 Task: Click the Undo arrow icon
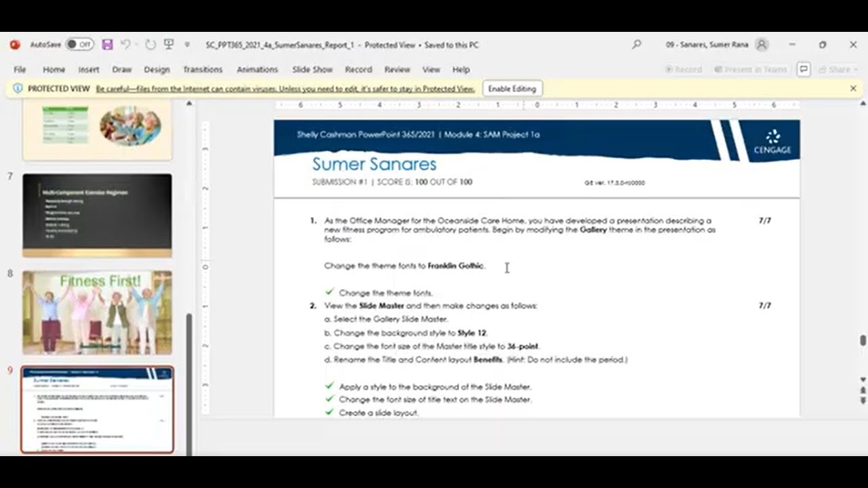(x=125, y=45)
